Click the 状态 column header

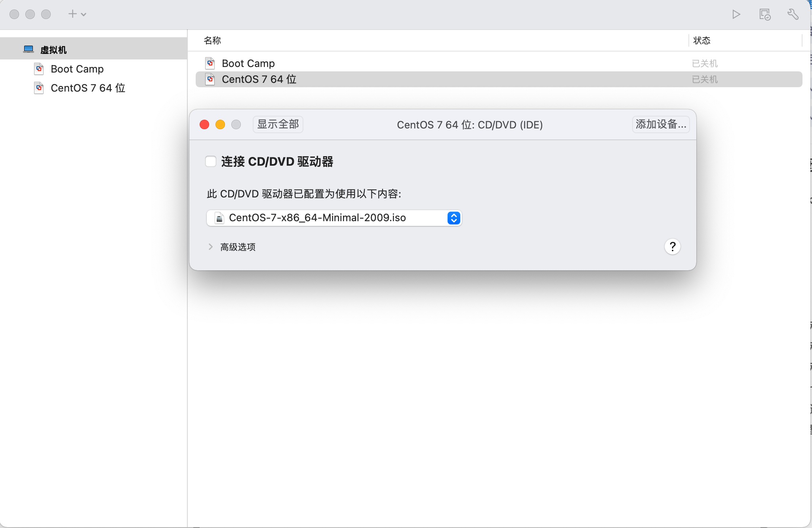click(x=701, y=40)
